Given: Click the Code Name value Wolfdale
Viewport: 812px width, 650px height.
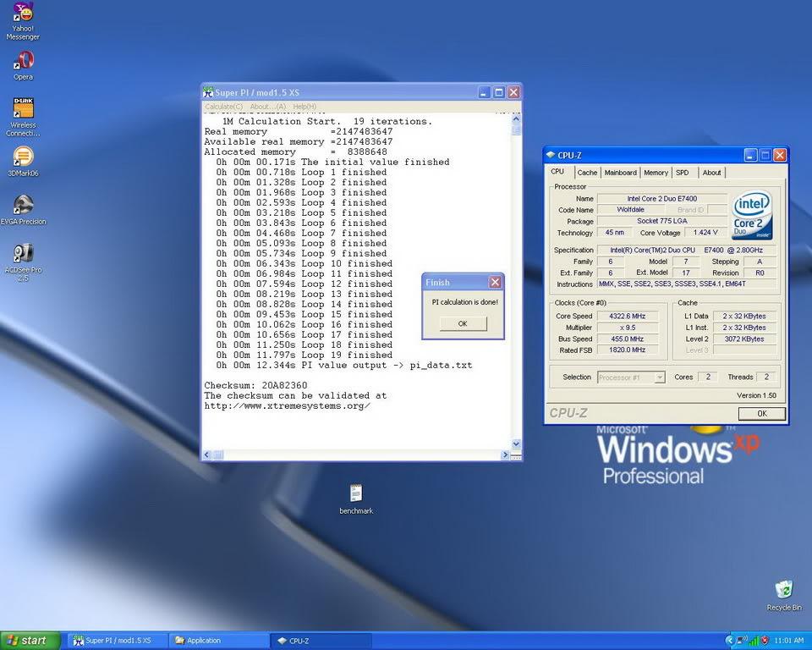Looking at the screenshot, I should click(x=630, y=210).
